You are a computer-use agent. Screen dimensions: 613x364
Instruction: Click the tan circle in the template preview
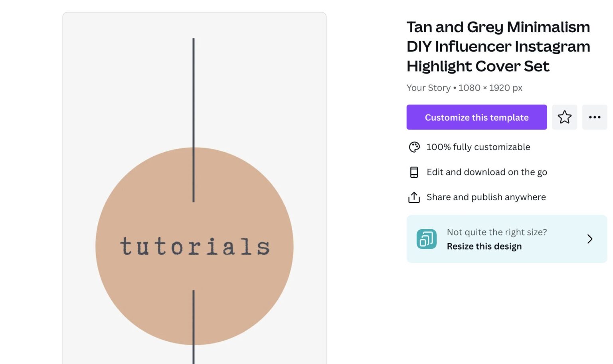pos(194,247)
